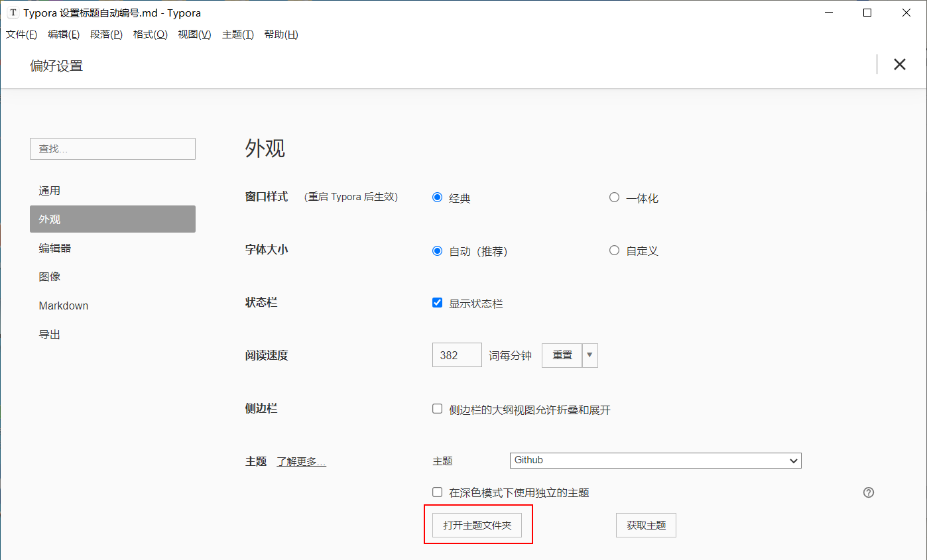Open the Github theme dropdown
The width and height of the screenshot is (927, 560).
(655, 460)
